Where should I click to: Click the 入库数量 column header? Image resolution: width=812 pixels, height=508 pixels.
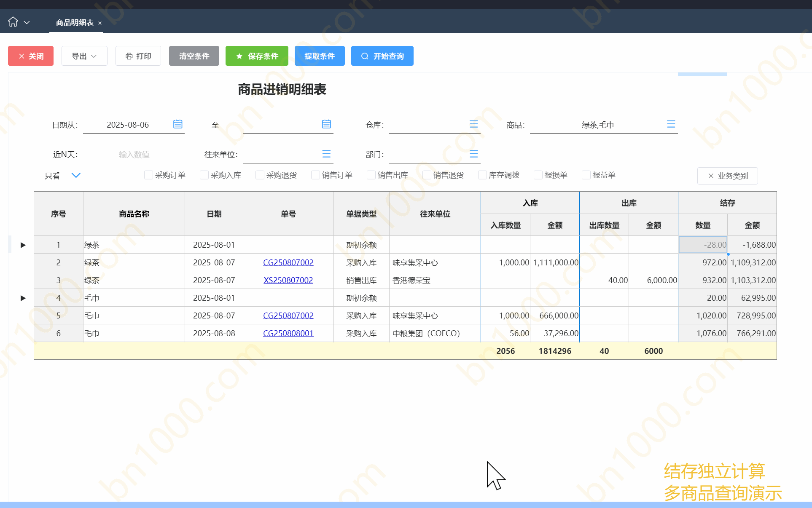(x=505, y=225)
